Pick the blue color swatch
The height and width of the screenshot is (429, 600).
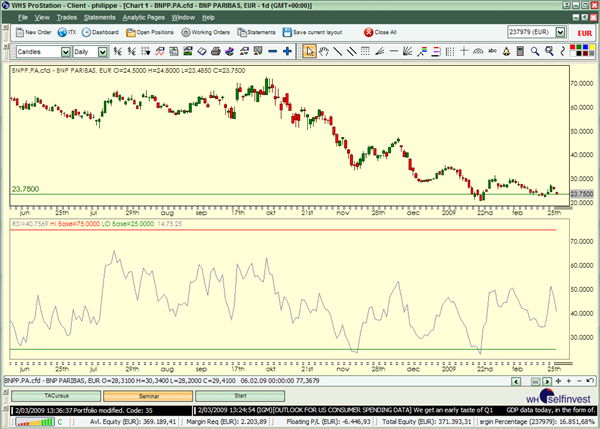tap(585, 48)
